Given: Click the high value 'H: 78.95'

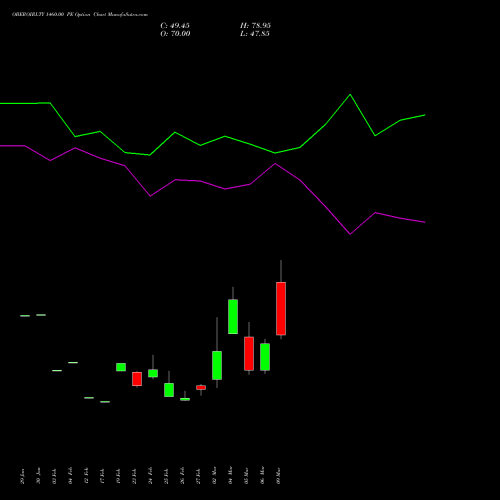Looking at the screenshot, I should [x=255, y=26].
